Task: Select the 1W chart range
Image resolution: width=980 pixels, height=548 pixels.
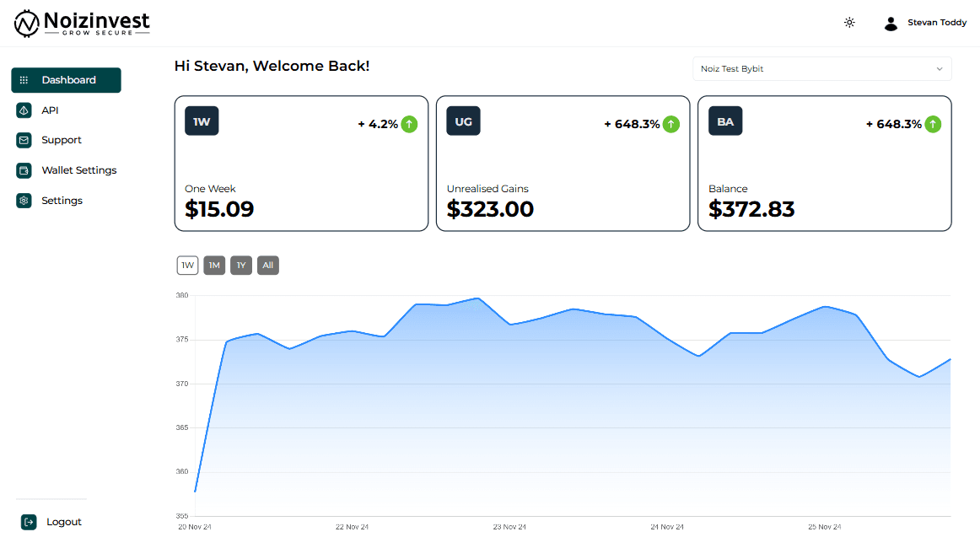Action: tap(187, 266)
